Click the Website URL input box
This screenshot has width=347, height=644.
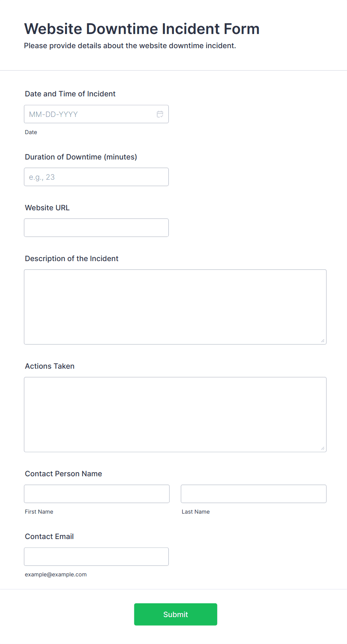96,228
